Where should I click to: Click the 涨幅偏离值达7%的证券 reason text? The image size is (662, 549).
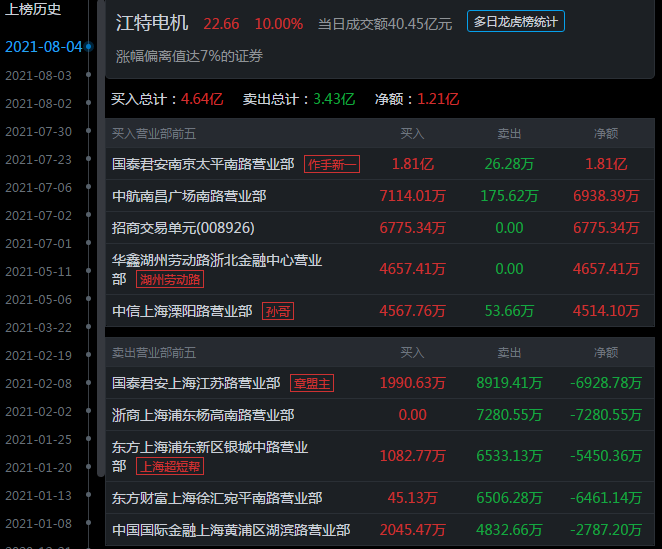point(189,56)
